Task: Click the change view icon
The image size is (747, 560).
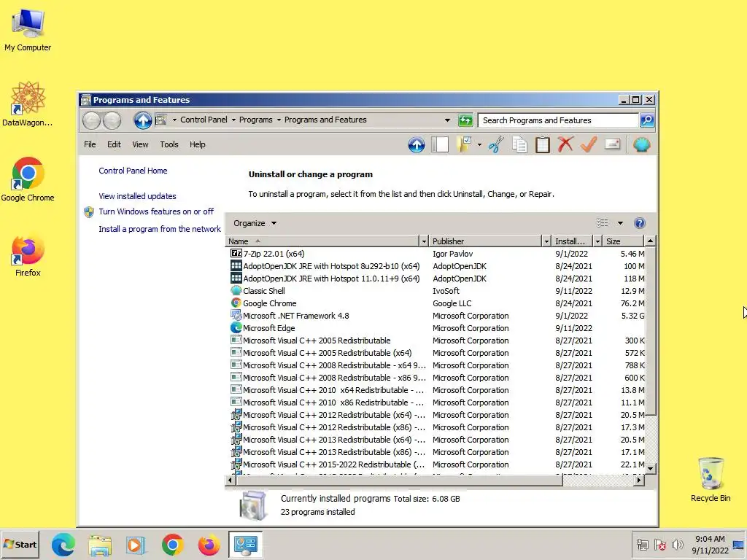Action: 603,223
